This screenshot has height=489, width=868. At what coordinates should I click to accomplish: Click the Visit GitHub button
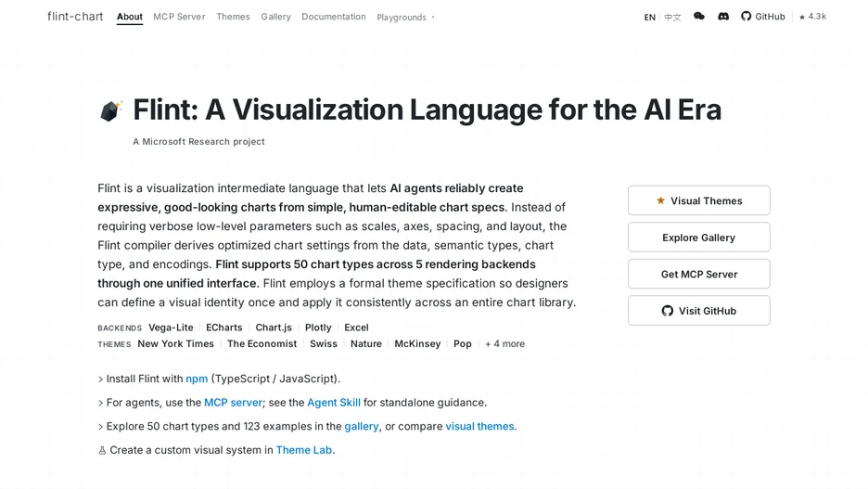pyautogui.click(x=698, y=311)
